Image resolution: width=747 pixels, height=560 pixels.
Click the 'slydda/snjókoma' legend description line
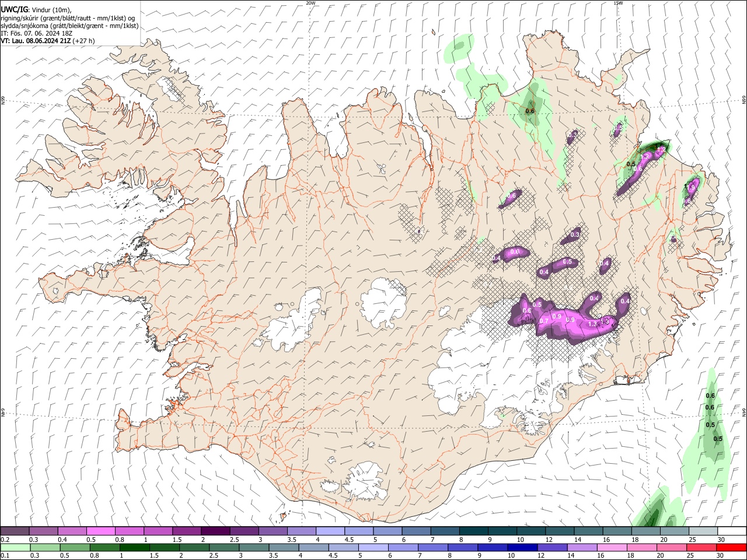tap(69, 26)
